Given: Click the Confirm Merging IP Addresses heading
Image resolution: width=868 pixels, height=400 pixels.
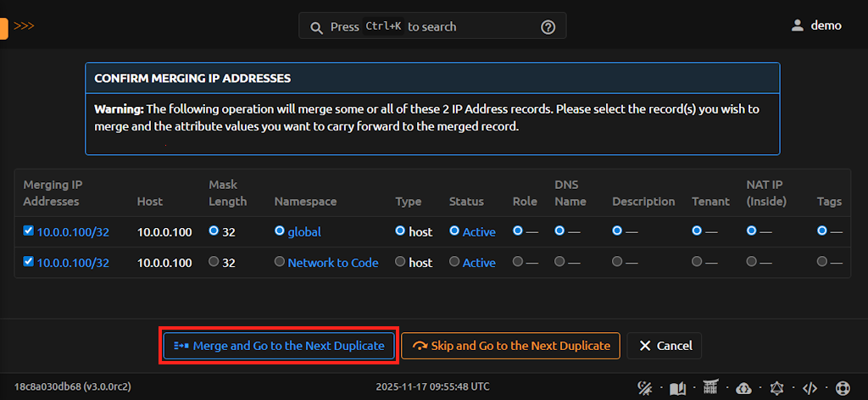Looking at the screenshot, I should point(192,79).
